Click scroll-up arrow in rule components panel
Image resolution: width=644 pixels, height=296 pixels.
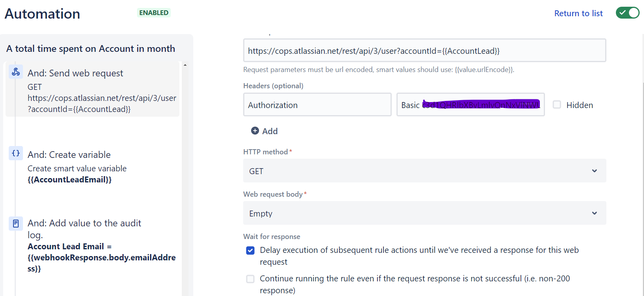point(185,65)
